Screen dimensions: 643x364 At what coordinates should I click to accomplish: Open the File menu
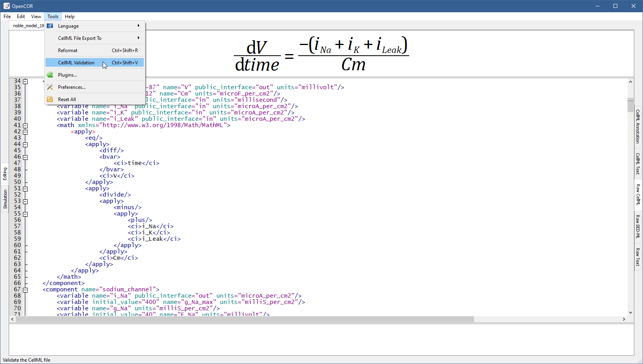(7, 17)
